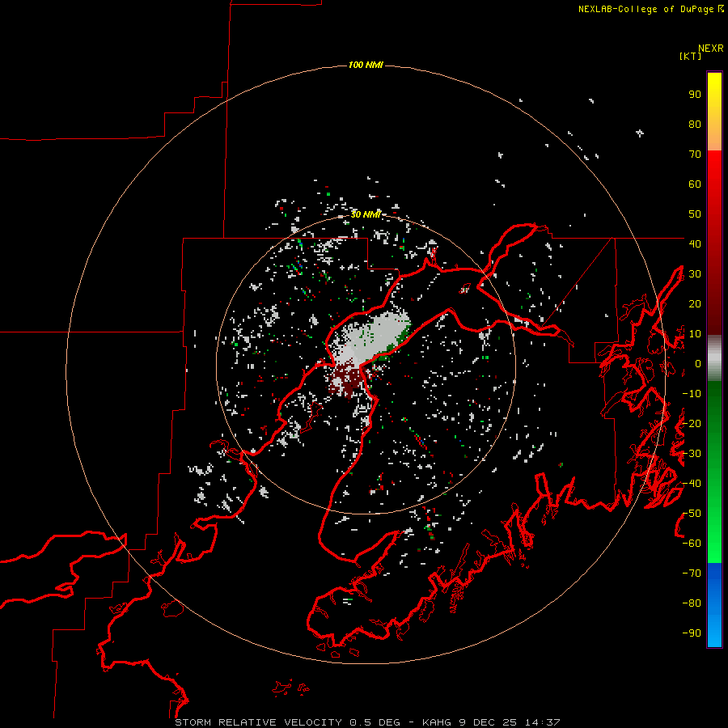Screen dimensions: 728x728
Task: Click the 10 value on velocity scale
Action: point(695,334)
